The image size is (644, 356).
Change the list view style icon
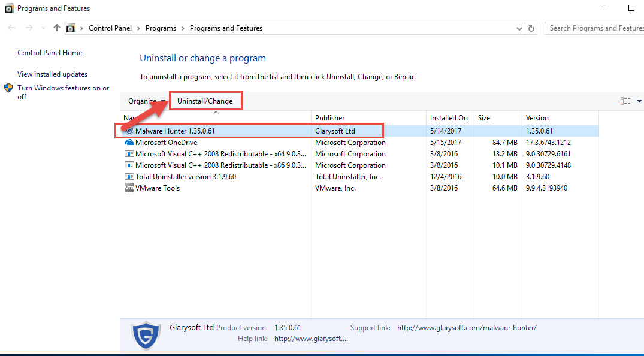pos(625,101)
